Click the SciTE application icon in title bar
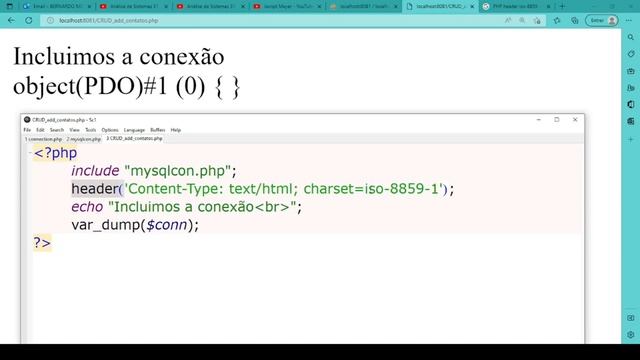The height and width of the screenshot is (360, 640). click(x=27, y=120)
